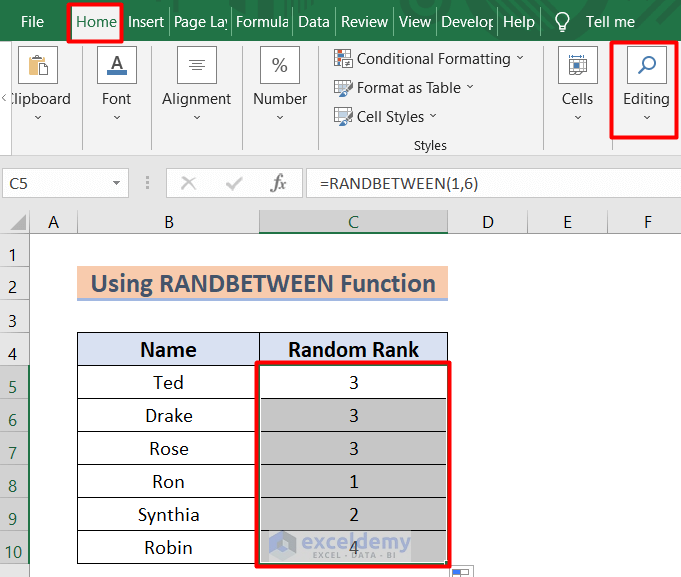Open the Help tab

pyautogui.click(x=519, y=22)
